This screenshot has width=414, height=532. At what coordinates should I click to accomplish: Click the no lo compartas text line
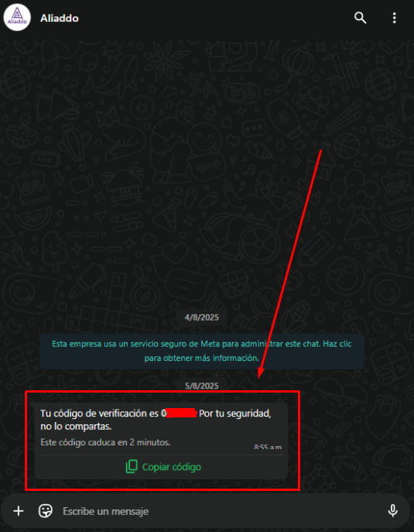76,427
